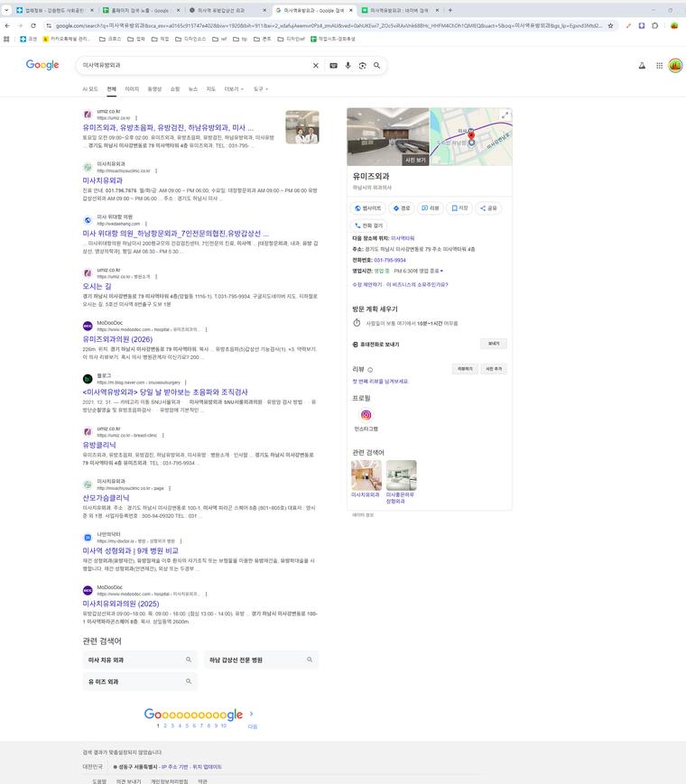This screenshot has height=784, width=686.
Task: Go back with the browser back arrow
Action: (7, 25)
